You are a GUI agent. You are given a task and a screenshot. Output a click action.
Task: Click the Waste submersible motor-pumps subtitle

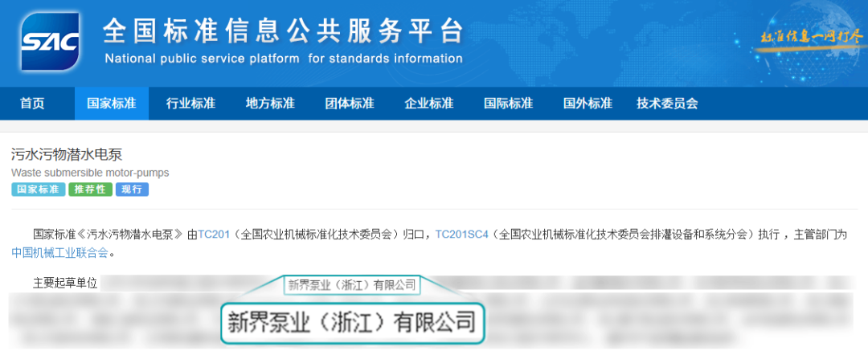pos(90,173)
